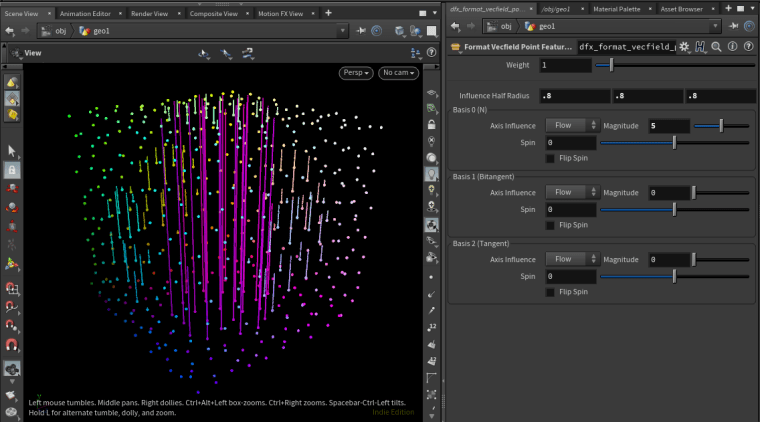
Task: Open the Persp viewport dropdown
Action: click(x=355, y=73)
